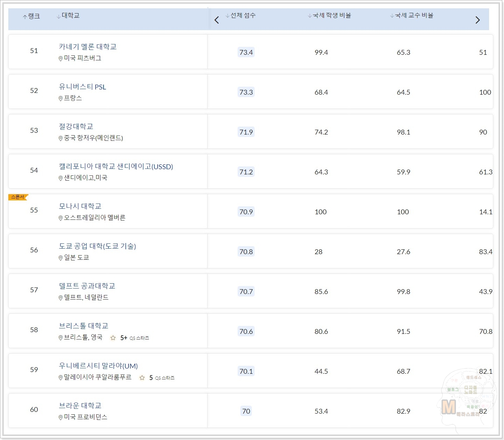Select overall score 70 for 브라운 대학교
This screenshot has width=504, height=440.
tap(246, 411)
